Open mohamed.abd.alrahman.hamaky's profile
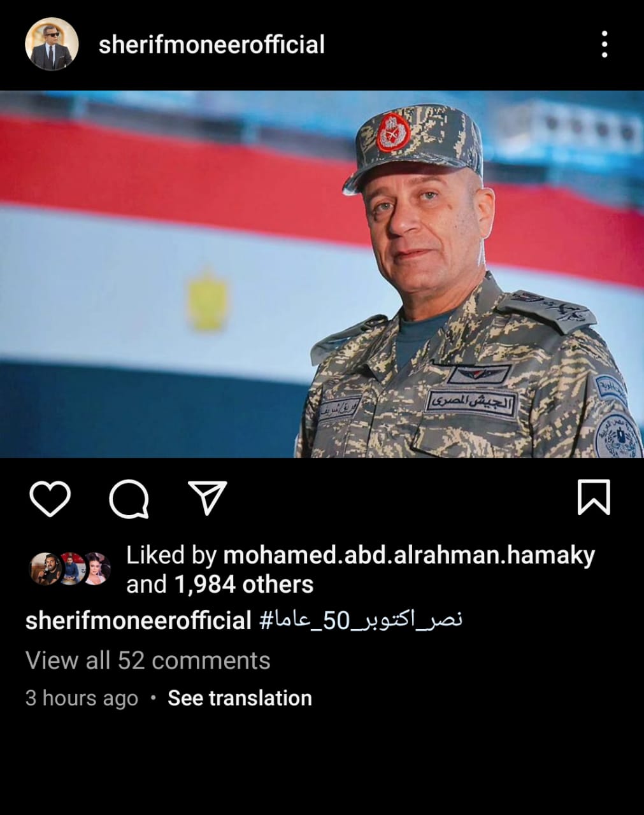Screen dimensions: 644x815 [x=409, y=555]
